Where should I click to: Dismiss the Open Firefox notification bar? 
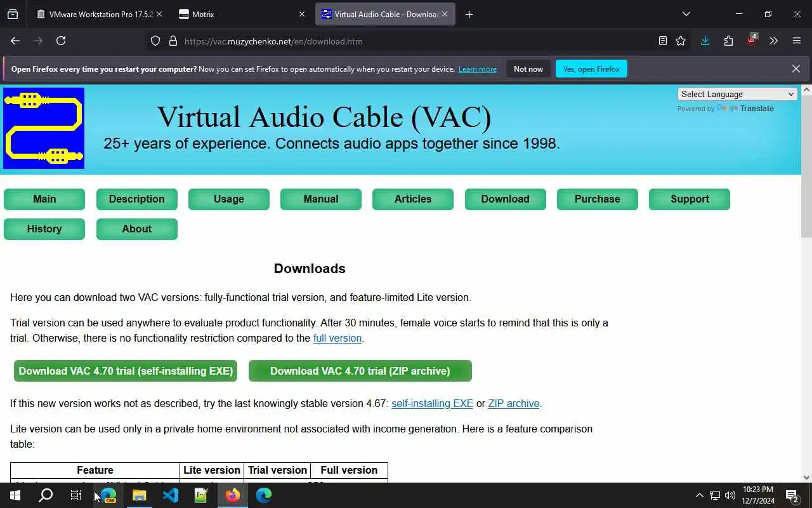[796, 69]
